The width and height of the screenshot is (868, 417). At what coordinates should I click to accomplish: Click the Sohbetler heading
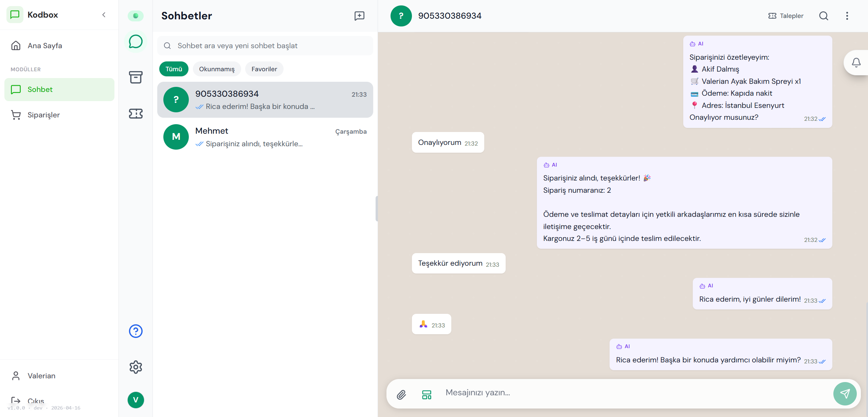click(x=186, y=16)
